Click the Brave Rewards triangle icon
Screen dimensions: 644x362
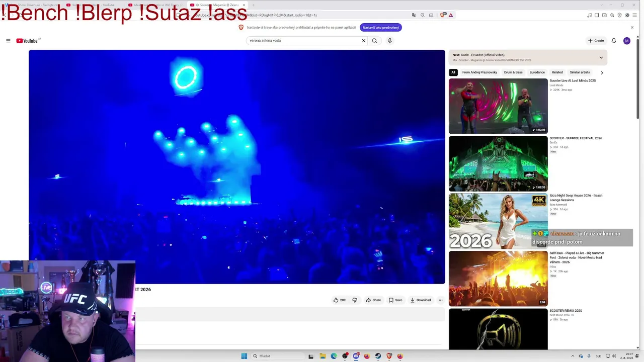coord(451,15)
